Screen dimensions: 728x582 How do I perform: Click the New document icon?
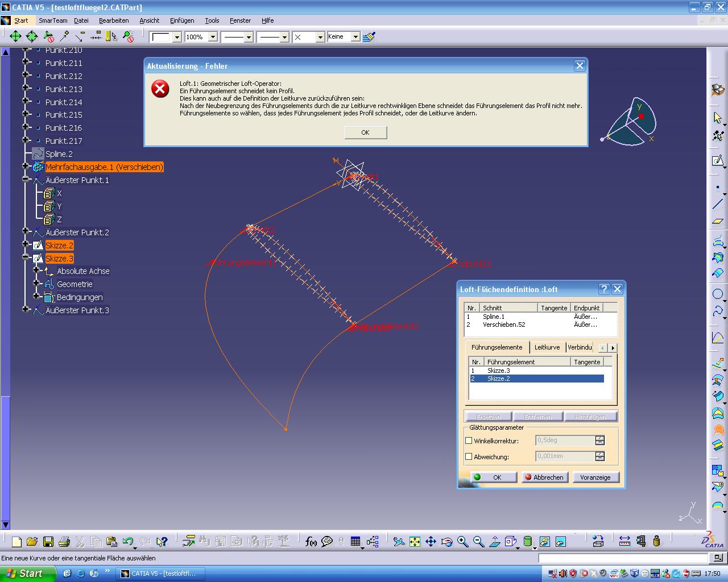click(16, 542)
